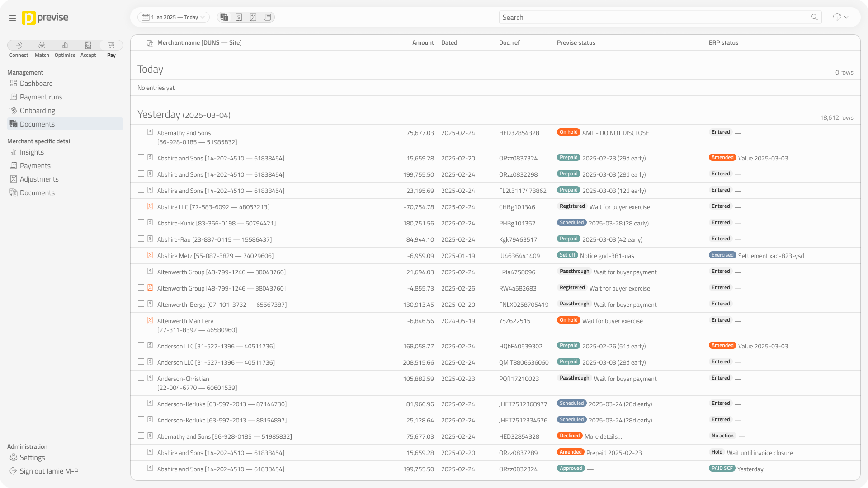Select checkbox for Abshire LLC row
Image resolution: width=868 pixels, height=488 pixels.
click(141, 206)
